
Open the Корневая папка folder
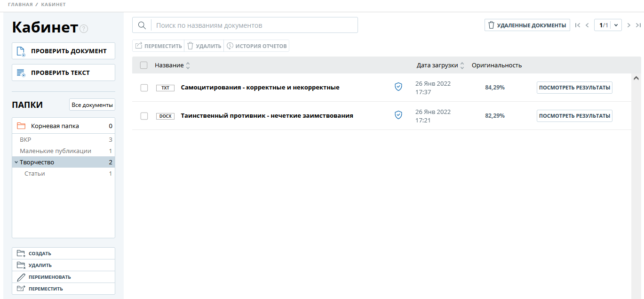[x=55, y=126]
